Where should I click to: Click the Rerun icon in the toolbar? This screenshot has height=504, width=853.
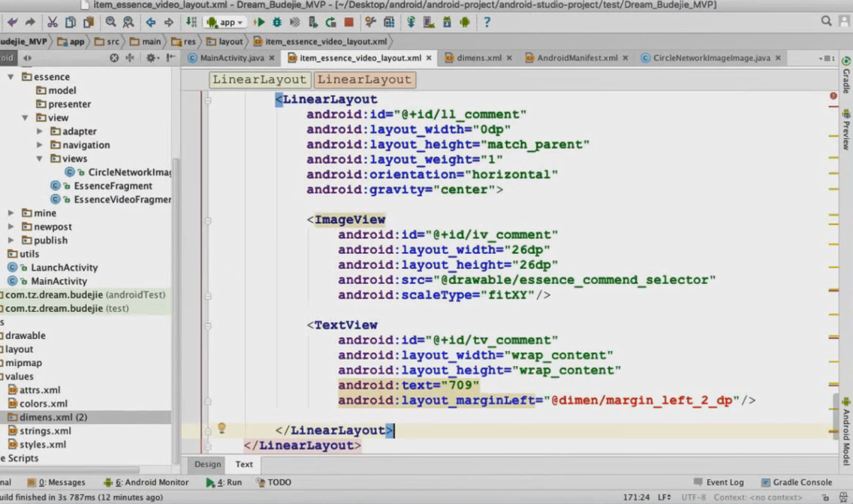coord(331,23)
